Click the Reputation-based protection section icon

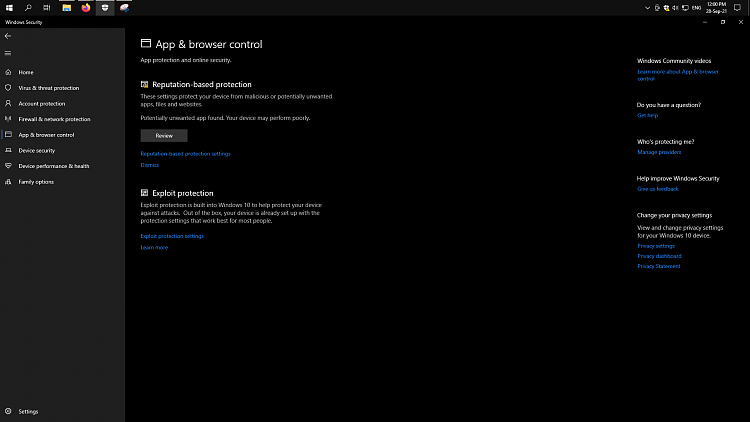point(144,85)
